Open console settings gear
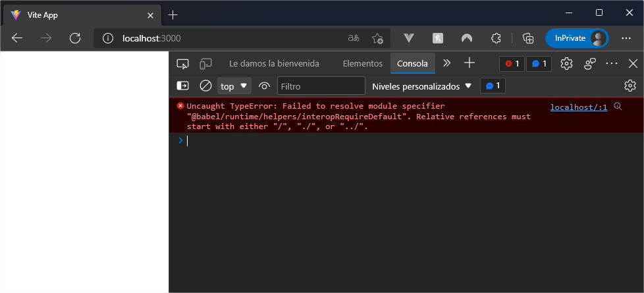Viewport: 644px width, 293px height. (x=630, y=86)
